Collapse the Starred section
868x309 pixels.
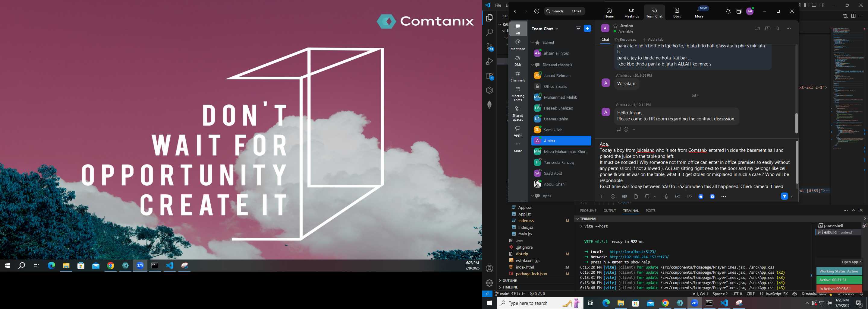[x=533, y=43]
